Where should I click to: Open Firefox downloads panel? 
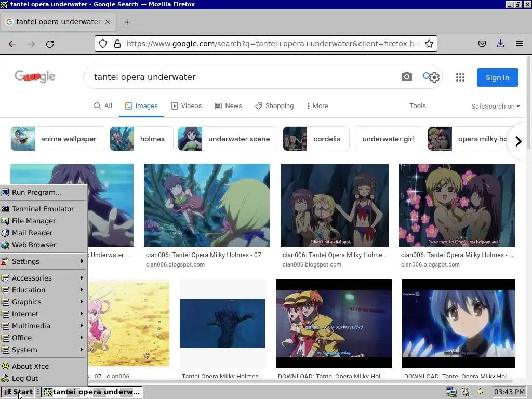[500, 44]
